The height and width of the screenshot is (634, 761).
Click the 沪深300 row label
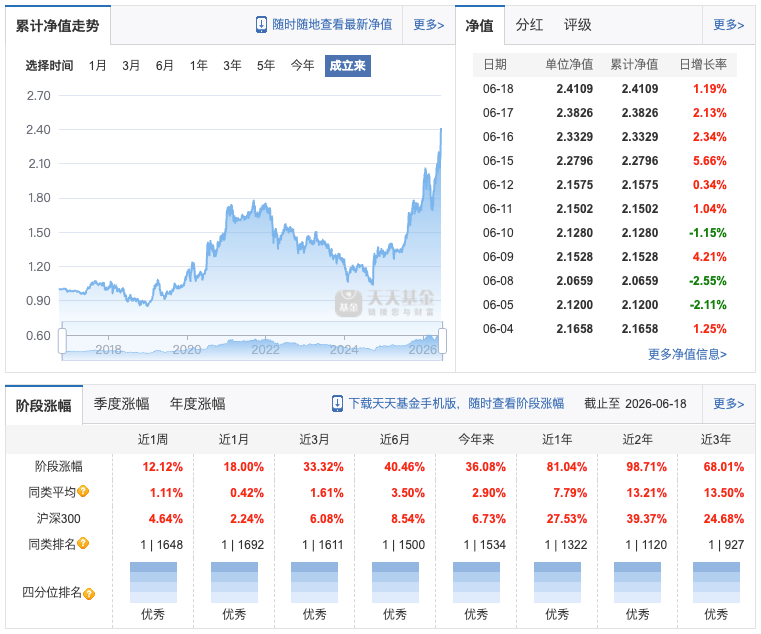pyautogui.click(x=59, y=519)
